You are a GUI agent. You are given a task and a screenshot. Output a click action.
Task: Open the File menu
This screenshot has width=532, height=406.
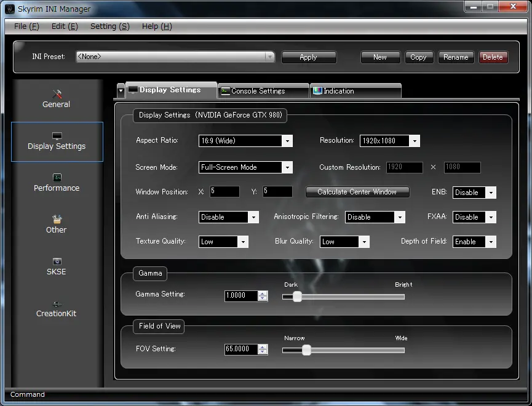(x=26, y=26)
